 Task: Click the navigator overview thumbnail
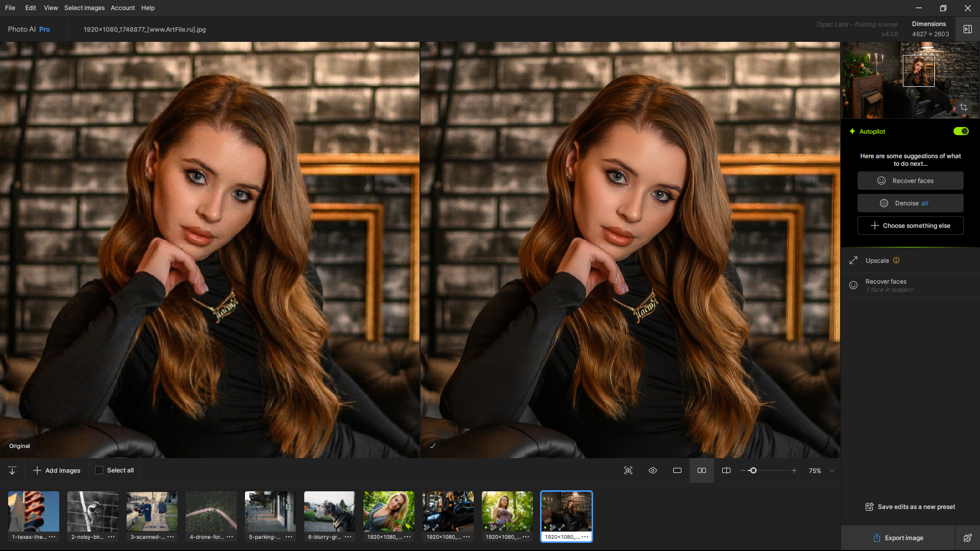tap(911, 80)
